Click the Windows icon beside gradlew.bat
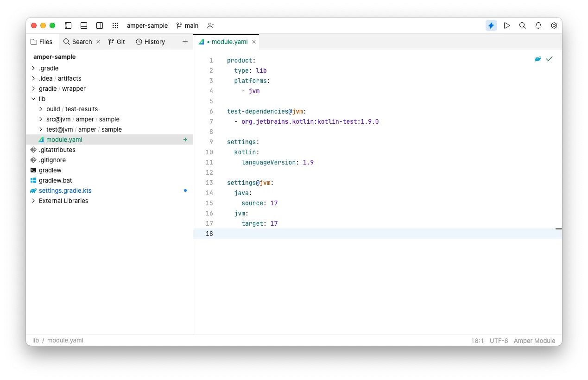The height and width of the screenshot is (380, 588). tap(33, 180)
